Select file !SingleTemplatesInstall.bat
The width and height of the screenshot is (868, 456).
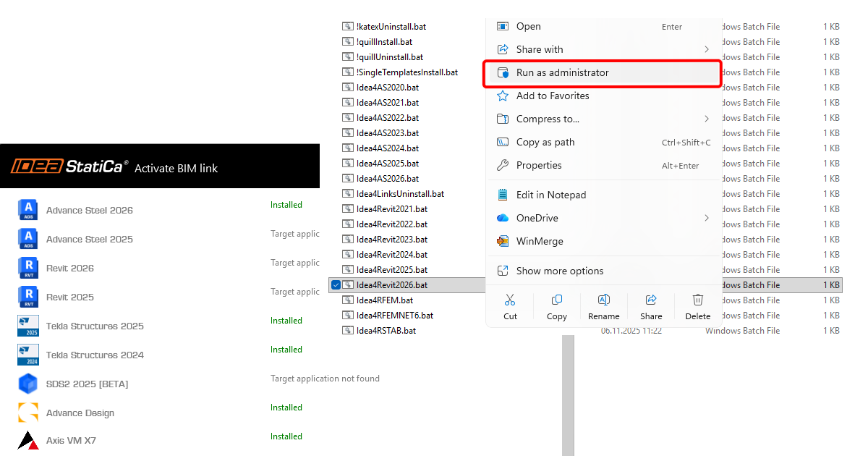407,72
